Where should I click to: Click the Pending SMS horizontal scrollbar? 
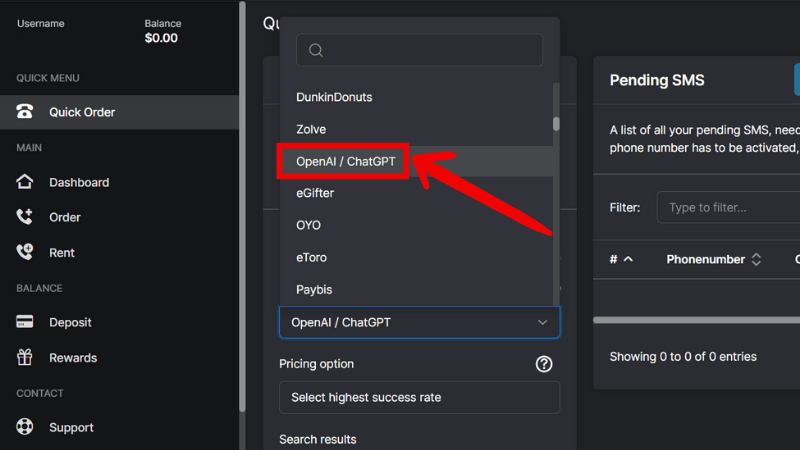click(x=696, y=320)
